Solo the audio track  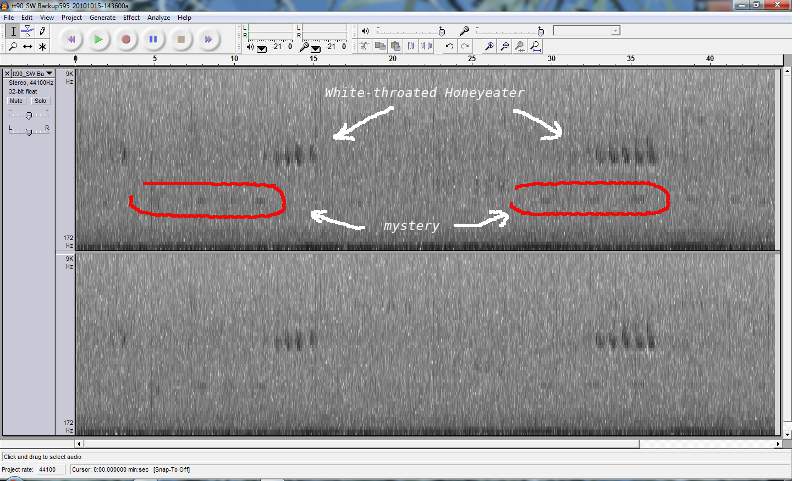pyautogui.click(x=39, y=101)
